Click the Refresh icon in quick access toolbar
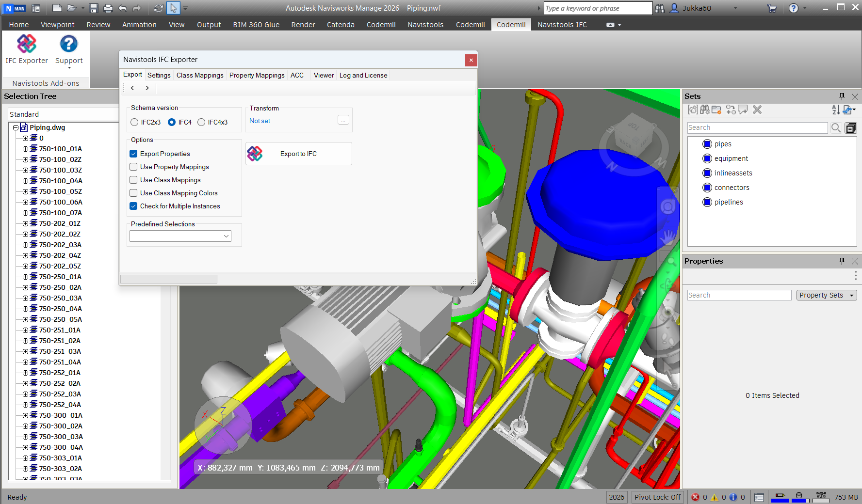Viewport: 862px width, 504px height. pyautogui.click(x=159, y=8)
